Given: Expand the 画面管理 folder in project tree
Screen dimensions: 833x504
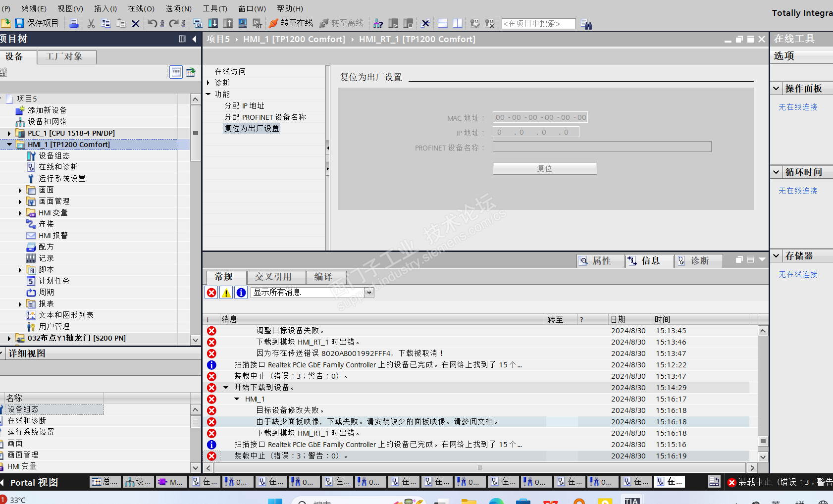Looking at the screenshot, I should pos(20,202).
